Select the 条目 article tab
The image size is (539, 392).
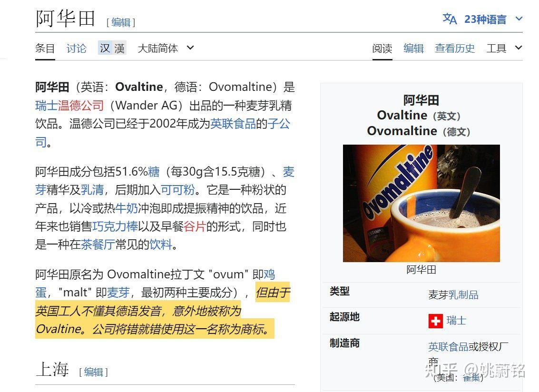[x=45, y=48]
